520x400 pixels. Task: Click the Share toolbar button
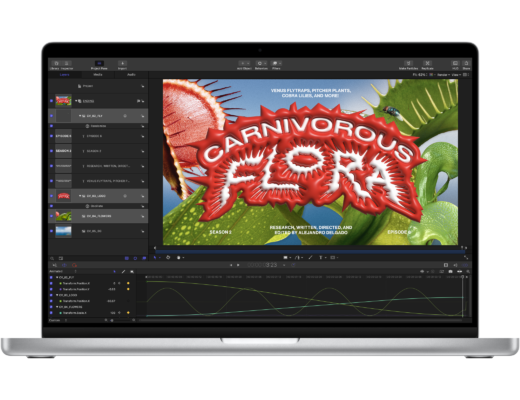pos(466,63)
